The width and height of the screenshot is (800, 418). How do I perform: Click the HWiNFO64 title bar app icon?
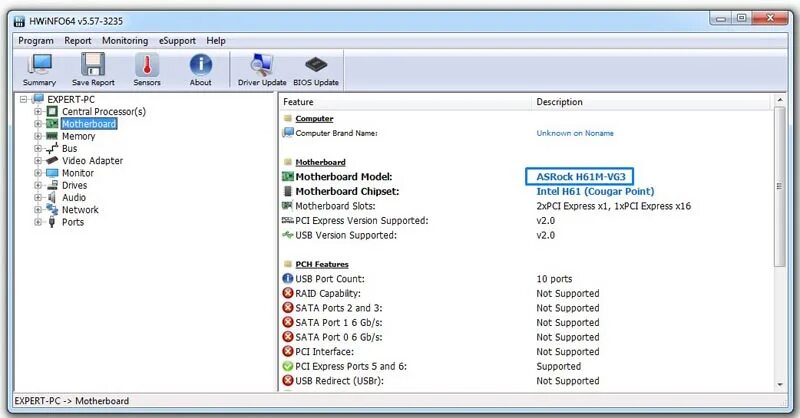coord(19,21)
